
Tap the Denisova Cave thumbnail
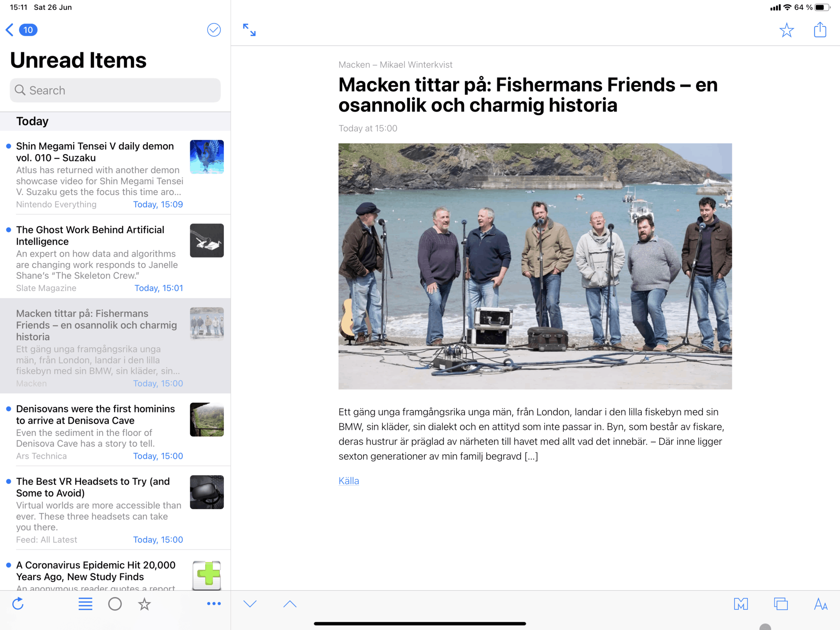tap(207, 420)
